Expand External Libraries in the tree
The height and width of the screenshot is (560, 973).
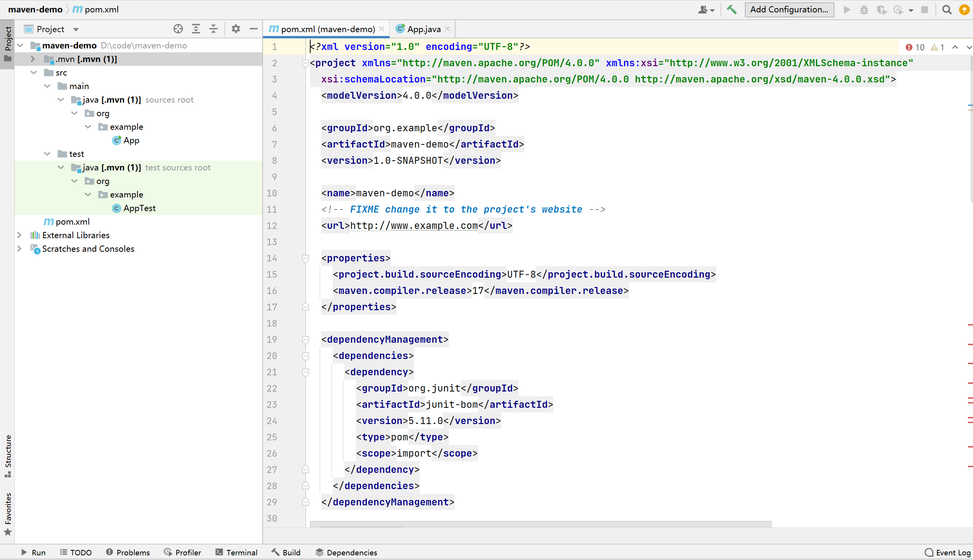point(19,235)
